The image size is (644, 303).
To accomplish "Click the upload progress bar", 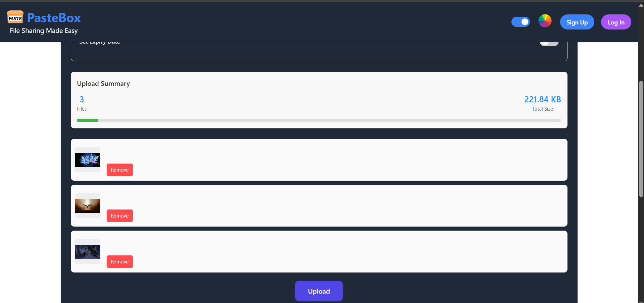I will (x=319, y=120).
